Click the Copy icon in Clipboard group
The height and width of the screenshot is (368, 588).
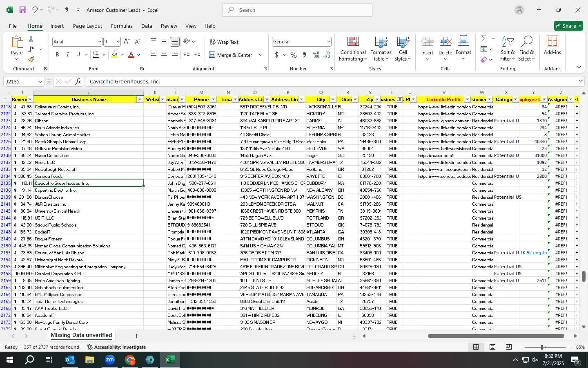(31, 49)
